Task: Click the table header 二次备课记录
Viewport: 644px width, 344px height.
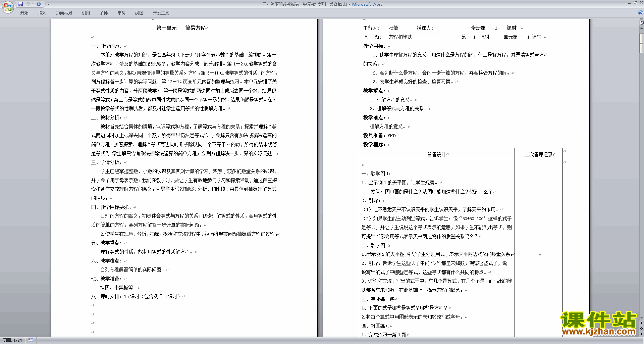Action: click(538, 155)
